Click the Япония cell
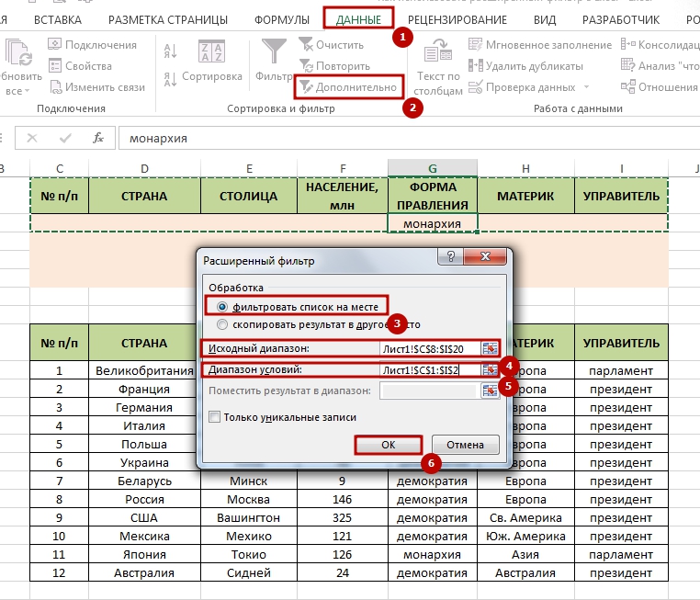700x600 pixels. tap(144, 554)
